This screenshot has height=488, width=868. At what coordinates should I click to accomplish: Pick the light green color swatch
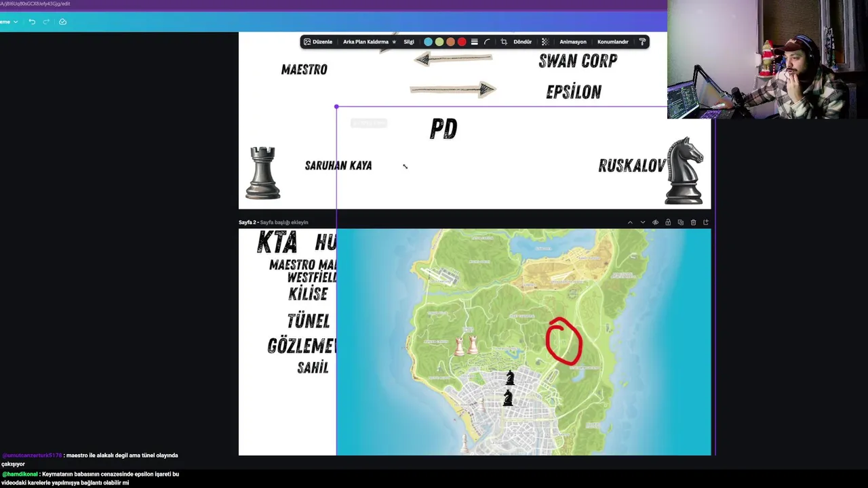(x=439, y=42)
